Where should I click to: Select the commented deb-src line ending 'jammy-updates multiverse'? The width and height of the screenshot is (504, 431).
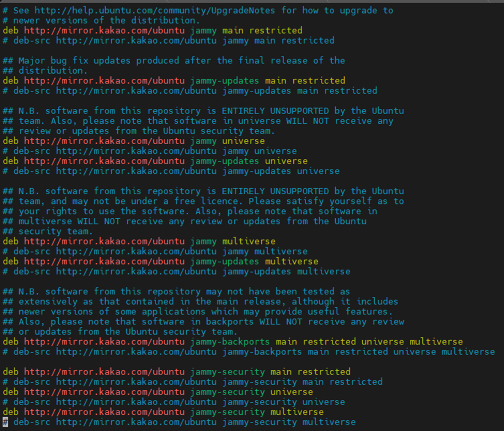[176, 271]
